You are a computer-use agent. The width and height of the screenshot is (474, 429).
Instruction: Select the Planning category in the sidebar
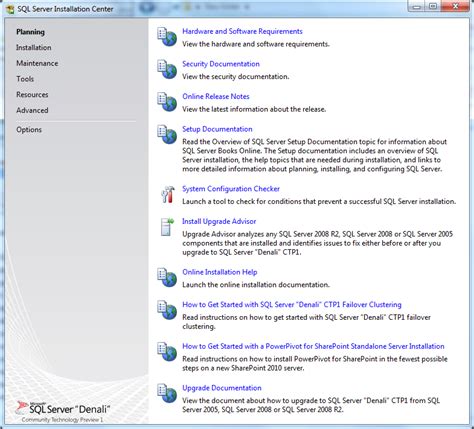pos(30,32)
